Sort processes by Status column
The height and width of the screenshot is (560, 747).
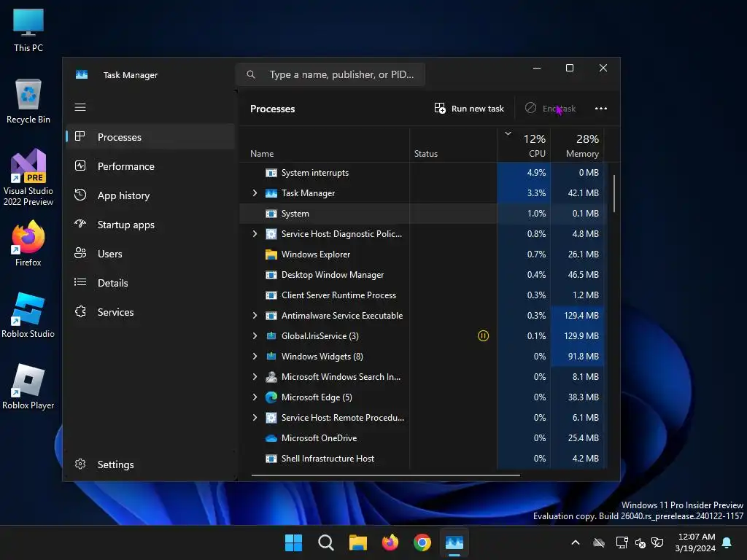(x=453, y=145)
